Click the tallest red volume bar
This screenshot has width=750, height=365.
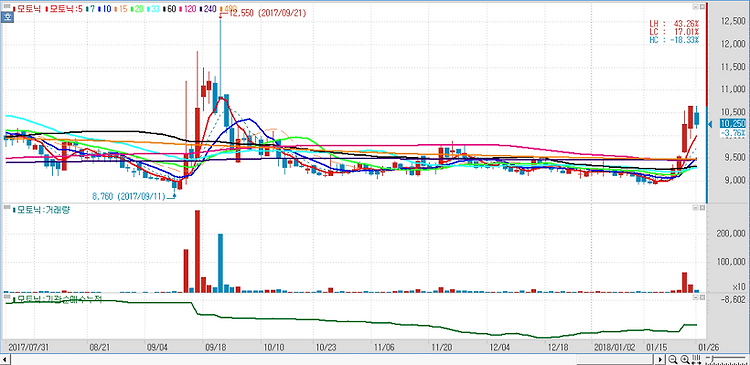click(x=197, y=251)
